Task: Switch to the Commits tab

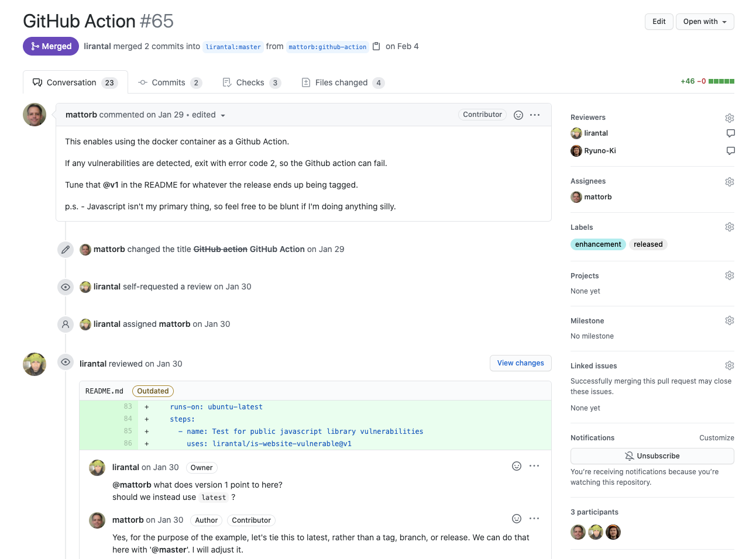Action: point(170,82)
